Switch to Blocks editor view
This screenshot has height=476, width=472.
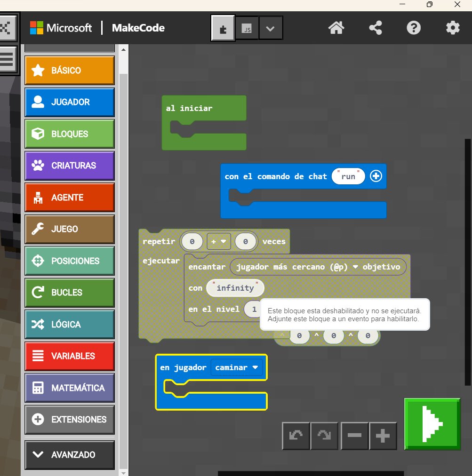pyautogui.click(x=223, y=29)
